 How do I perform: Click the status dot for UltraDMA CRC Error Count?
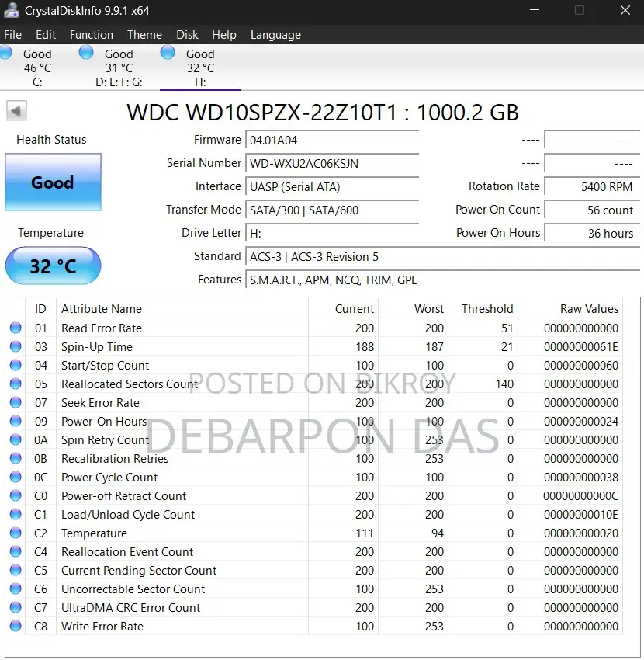coord(16,607)
